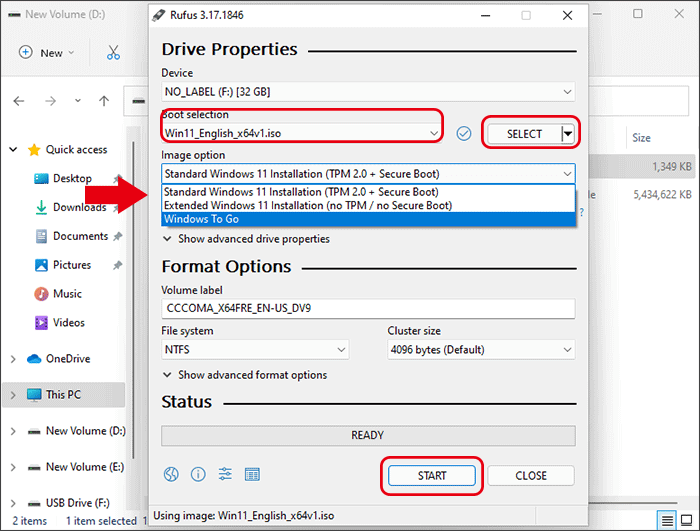The image size is (700, 531).
Task: Click the checksum checkmark icon beside boot selection
Action: tap(463, 133)
